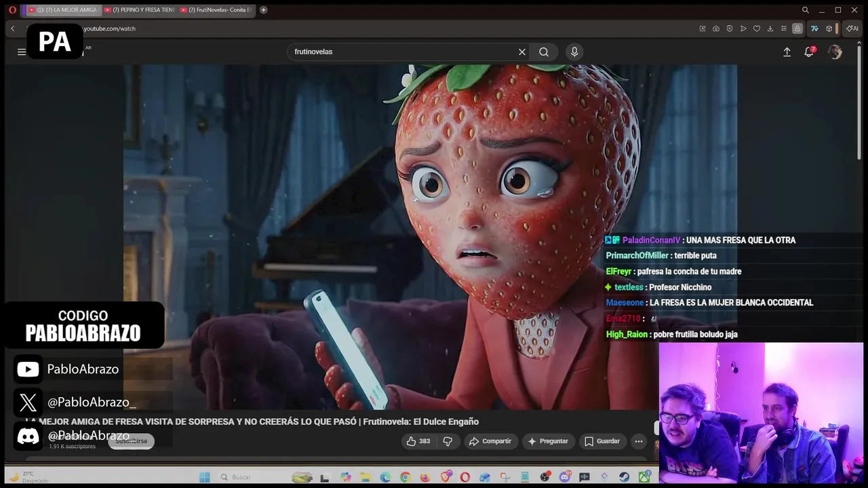The width and height of the screenshot is (868, 488).
Task: Open File Explorer from the taskbar
Action: [366, 477]
